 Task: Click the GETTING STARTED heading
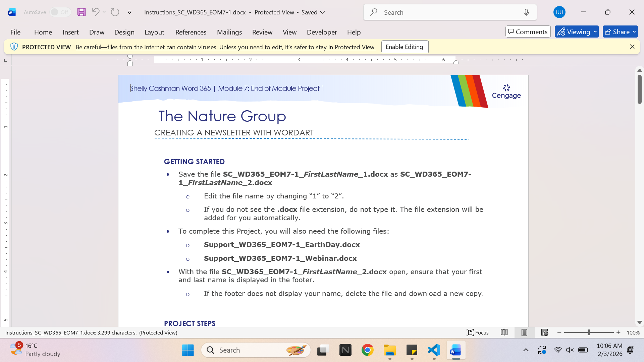[194, 162]
